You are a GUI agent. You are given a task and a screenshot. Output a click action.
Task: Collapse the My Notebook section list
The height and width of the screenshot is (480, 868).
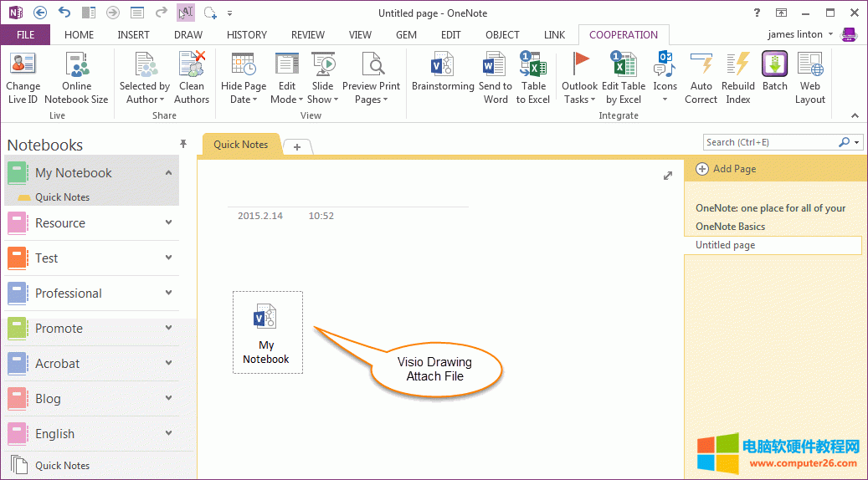click(169, 173)
